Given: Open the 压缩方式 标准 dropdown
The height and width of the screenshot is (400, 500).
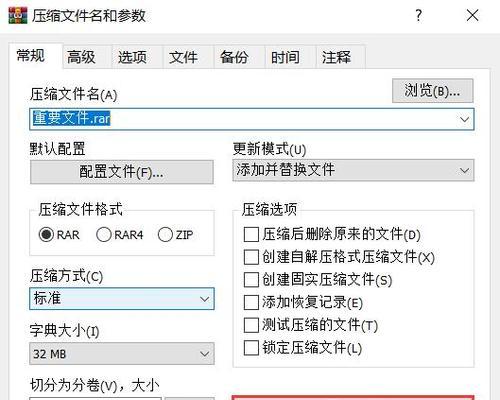Looking at the screenshot, I should (x=122, y=299).
